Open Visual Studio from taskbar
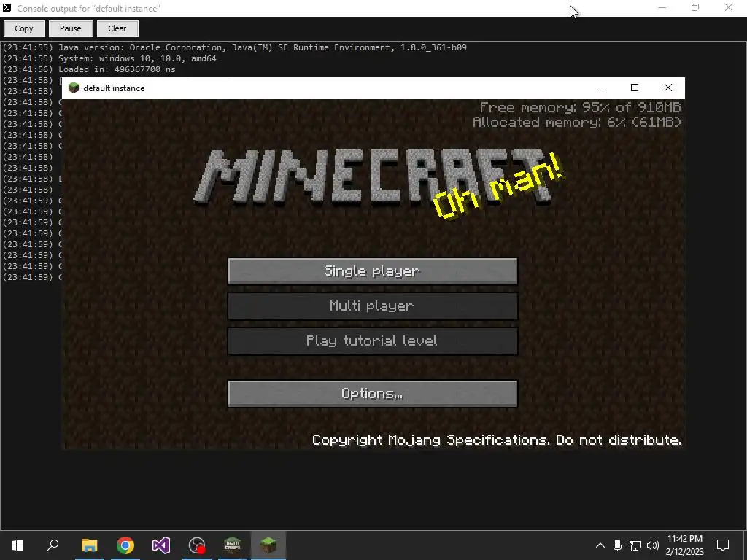This screenshot has width=747, height=560. point(161,545)
